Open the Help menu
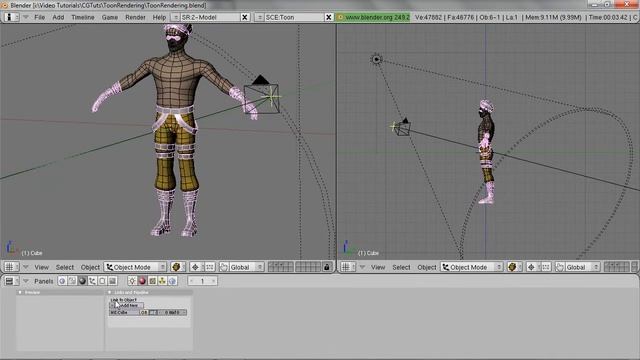640x360 pixels. 159,17
